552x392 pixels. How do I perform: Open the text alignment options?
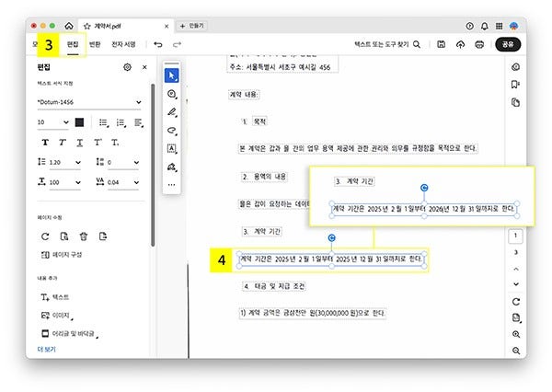[139, 122]
